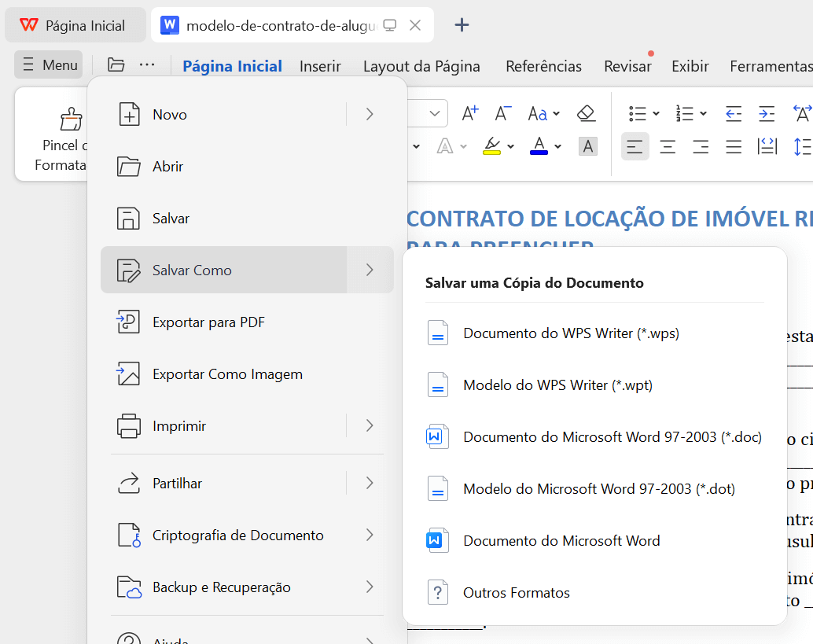Switch to the Inserir tab
813x644 pixels.
pos(320,66)
